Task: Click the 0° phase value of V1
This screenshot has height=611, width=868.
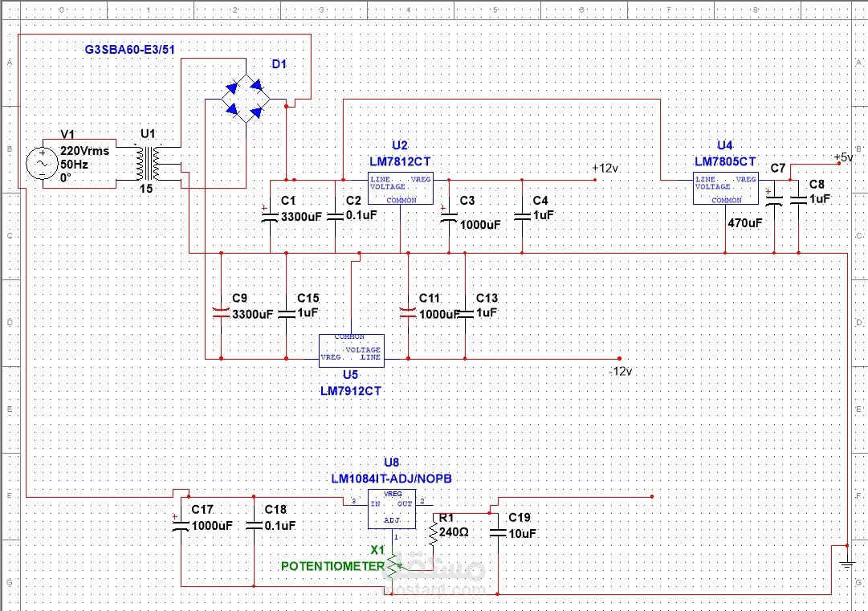Action: [66, 177]
